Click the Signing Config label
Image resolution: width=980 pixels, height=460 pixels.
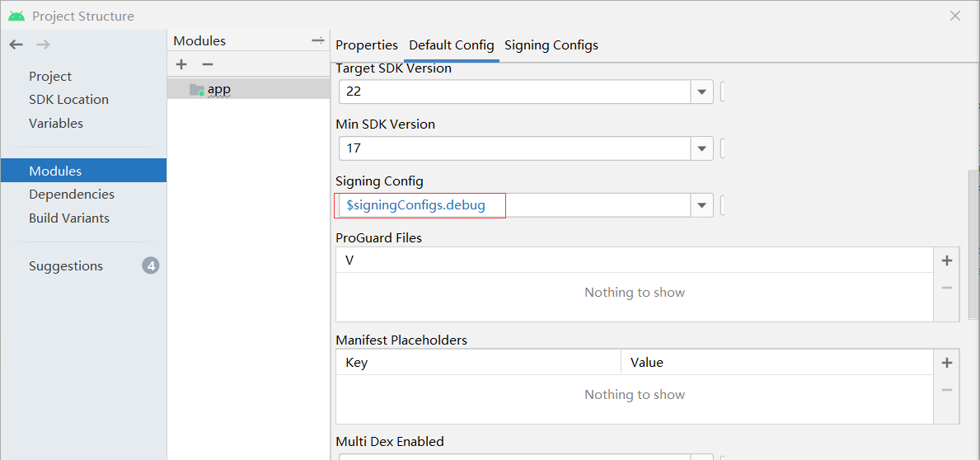click(379, 181)
